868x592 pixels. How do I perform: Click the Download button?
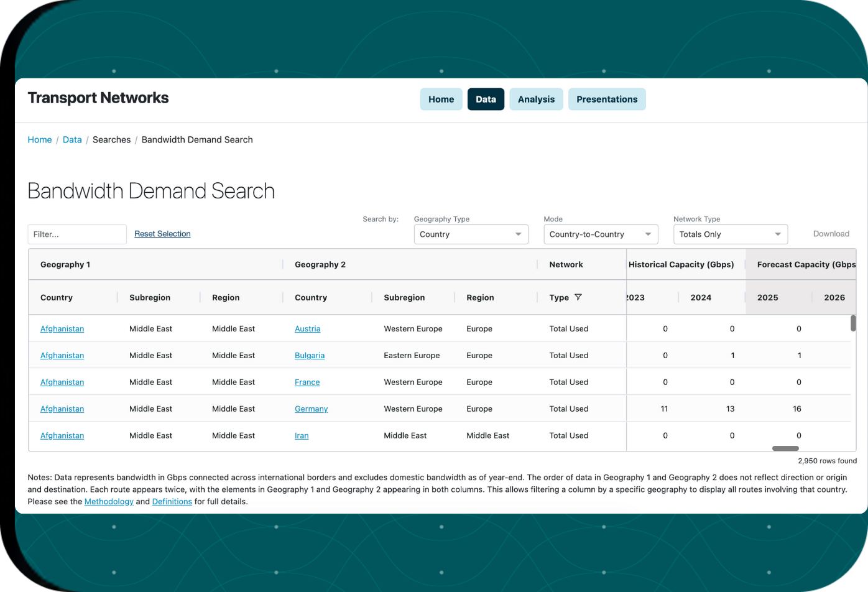point(831,233)
